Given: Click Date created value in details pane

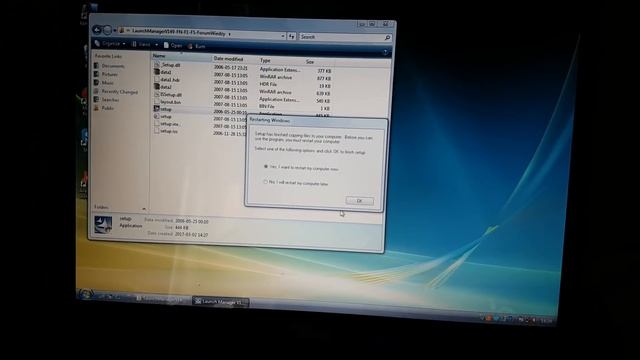Looking at the screenshot, I should [x=191, y=235].
